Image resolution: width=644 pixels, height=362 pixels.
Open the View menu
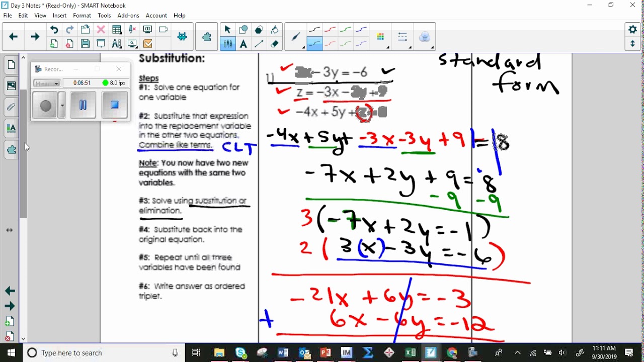(x=40, y=16)
